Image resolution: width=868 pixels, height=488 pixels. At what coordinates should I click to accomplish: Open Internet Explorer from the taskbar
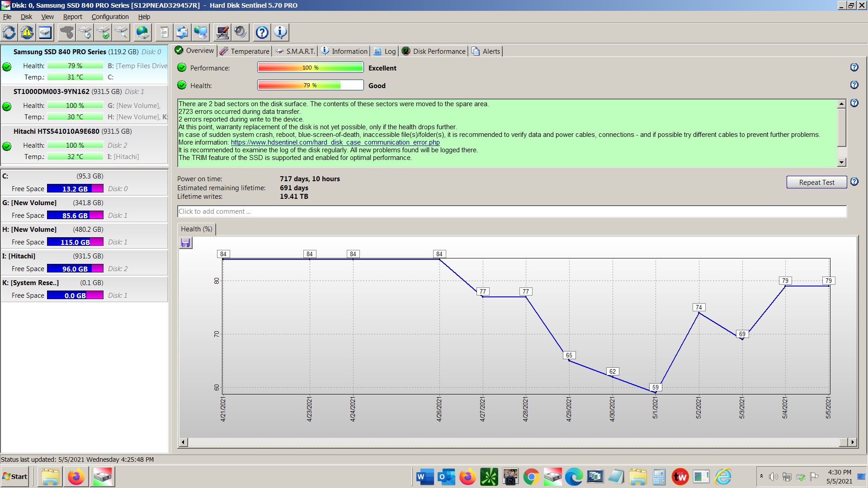click(x=723, y=477)
